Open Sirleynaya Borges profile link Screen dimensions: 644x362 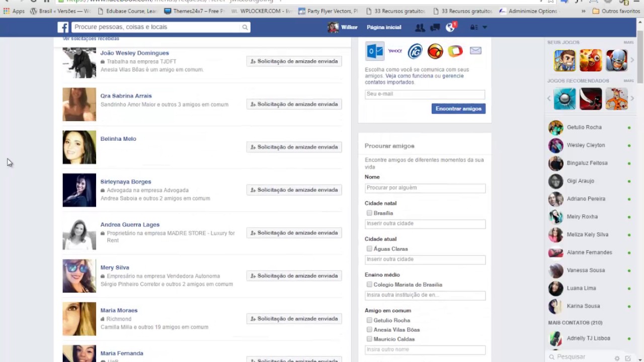126,182
